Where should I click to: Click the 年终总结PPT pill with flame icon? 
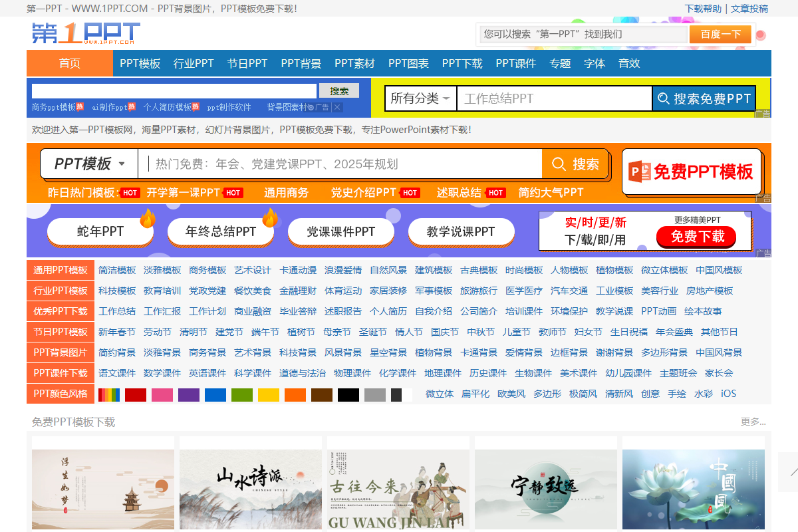pyautogui.click(x=221, y=231)
